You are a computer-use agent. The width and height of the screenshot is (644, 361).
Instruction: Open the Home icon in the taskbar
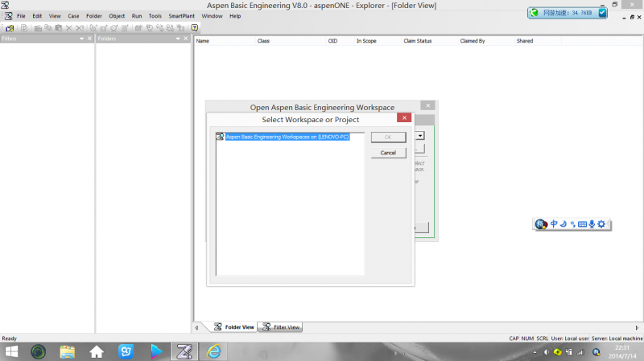(x=97, y=352)
